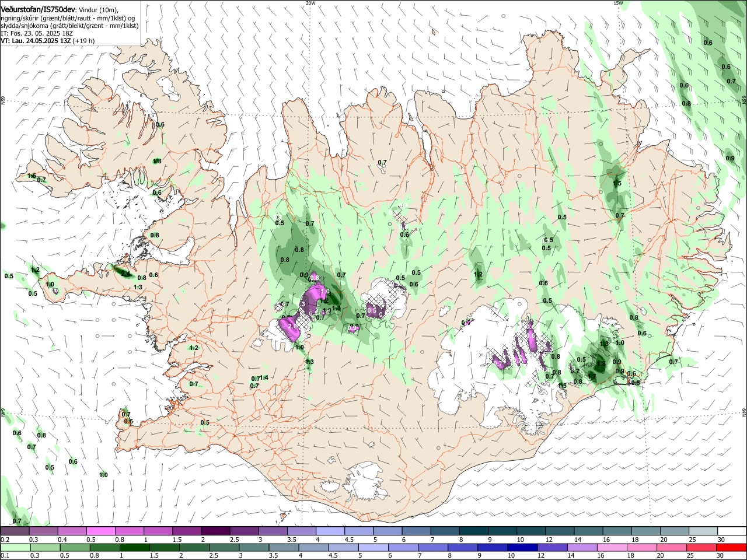Click the pale pink 16 rain legend swatch

612,548
